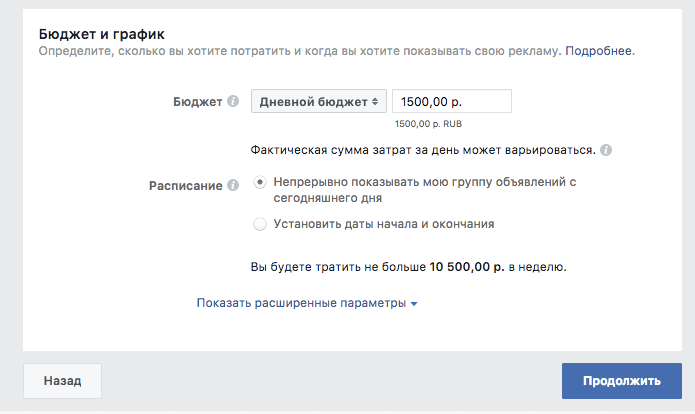
Task: Click the Подробнее link
Action: [x=598, y=51]
